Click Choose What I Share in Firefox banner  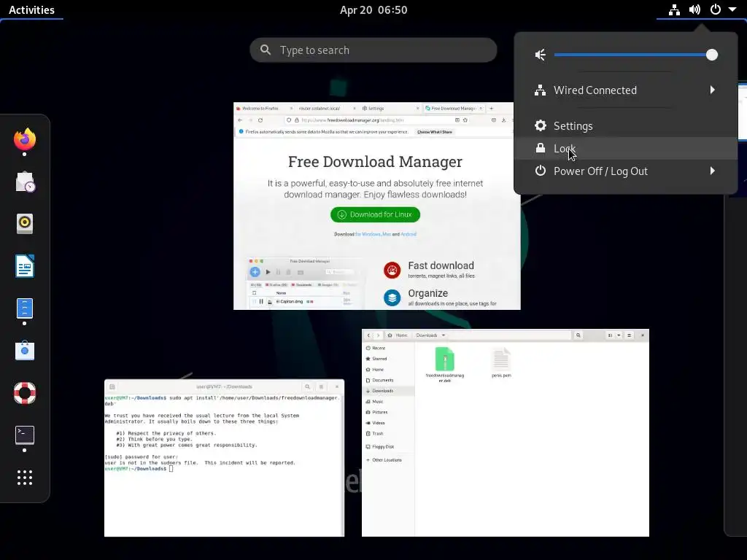tap(435, 132)
